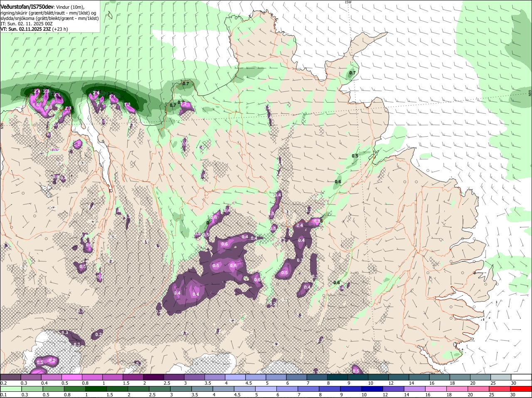Click the 'VT: Sun. 02.11.2025 23Z' valid time
Viewport: 532px width, 398px height.
[26, 29]
